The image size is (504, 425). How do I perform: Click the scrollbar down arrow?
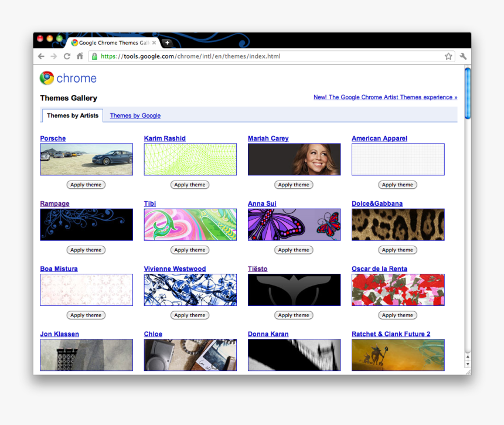point(468,363)
